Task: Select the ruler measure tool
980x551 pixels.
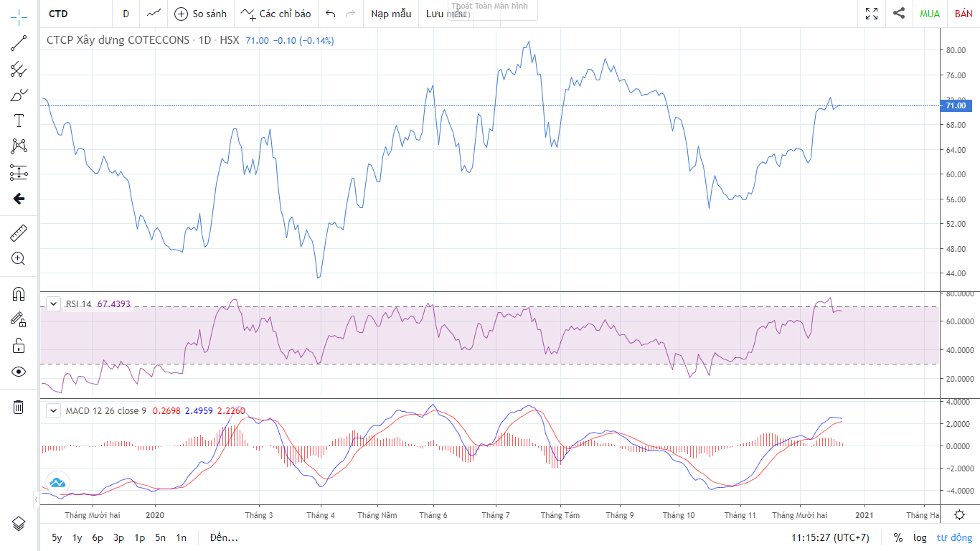Action: (19, 233)
